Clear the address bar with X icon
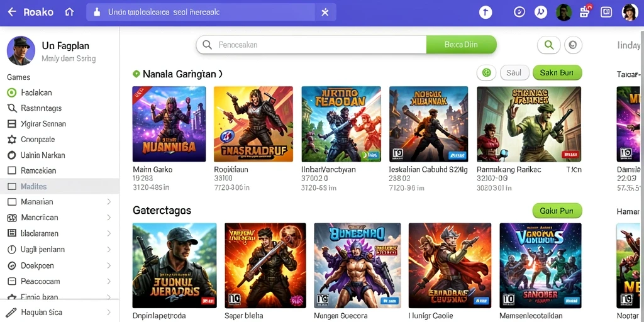This screenshot has width=644, height=322. [x=325, y=13]
